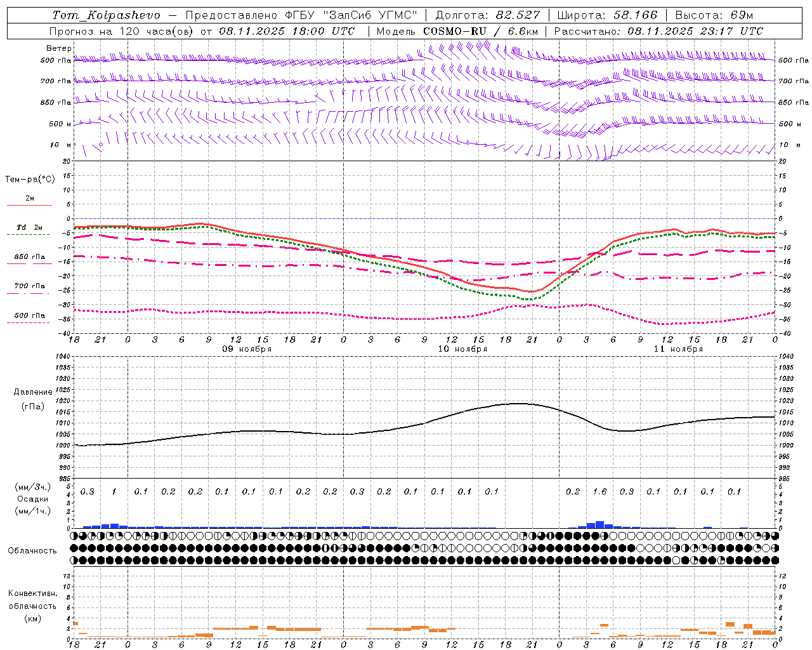Click the forecast start text 08.11.2025 18:00 UTC
This screenshot has width=812, height=650.
(287, 31)
